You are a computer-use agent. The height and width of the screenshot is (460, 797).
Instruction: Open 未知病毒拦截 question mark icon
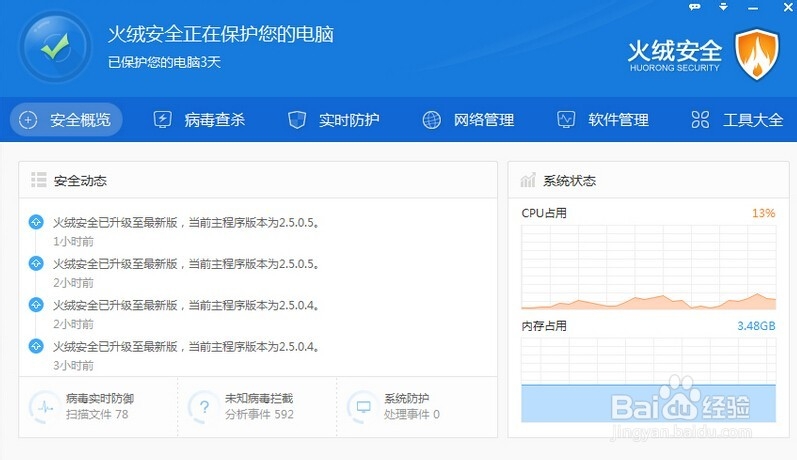pos(204,407)
